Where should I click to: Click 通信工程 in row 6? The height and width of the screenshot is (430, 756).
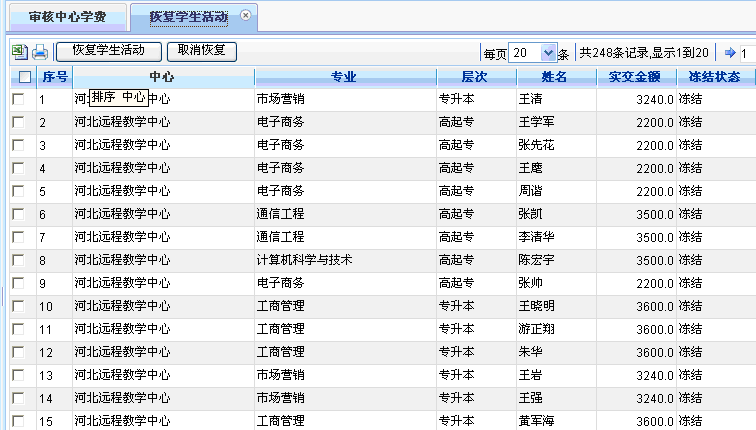point(281,214)
